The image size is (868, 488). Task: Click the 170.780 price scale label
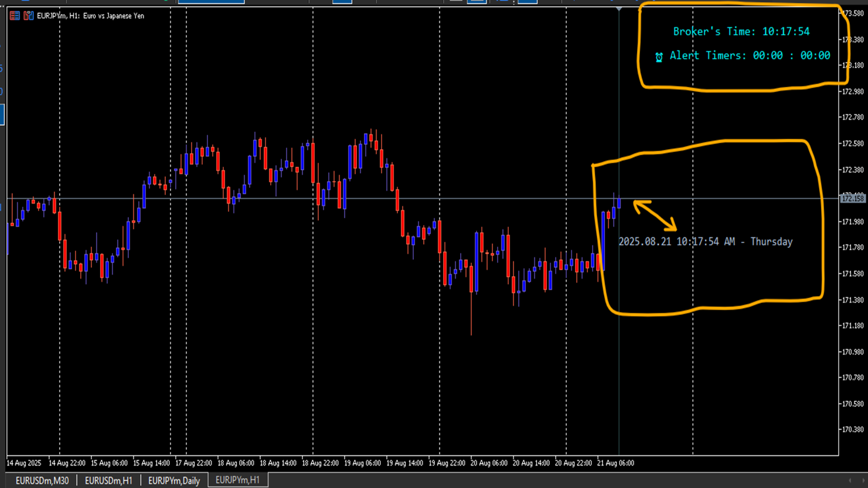(853, 378)
